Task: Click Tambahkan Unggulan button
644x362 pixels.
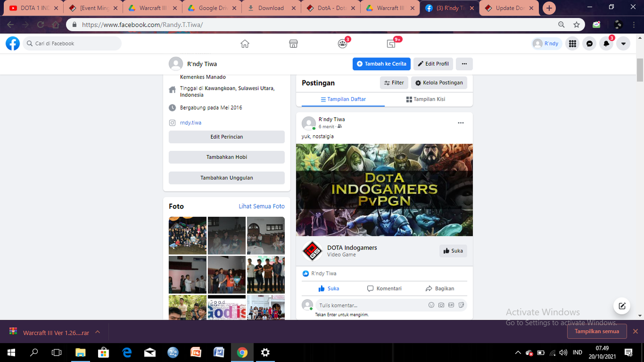Action: coord(226,178)
